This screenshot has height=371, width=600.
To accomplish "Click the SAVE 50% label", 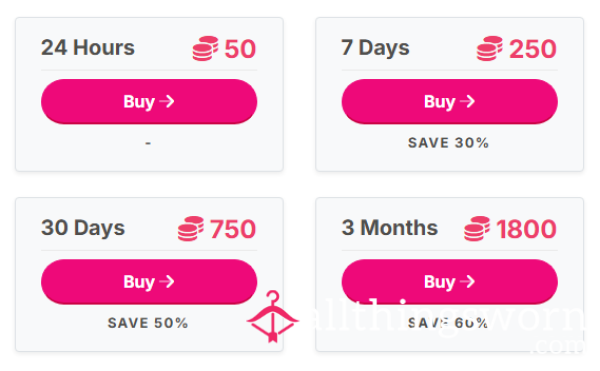I will pyautogui.click(x=148, y=323).
